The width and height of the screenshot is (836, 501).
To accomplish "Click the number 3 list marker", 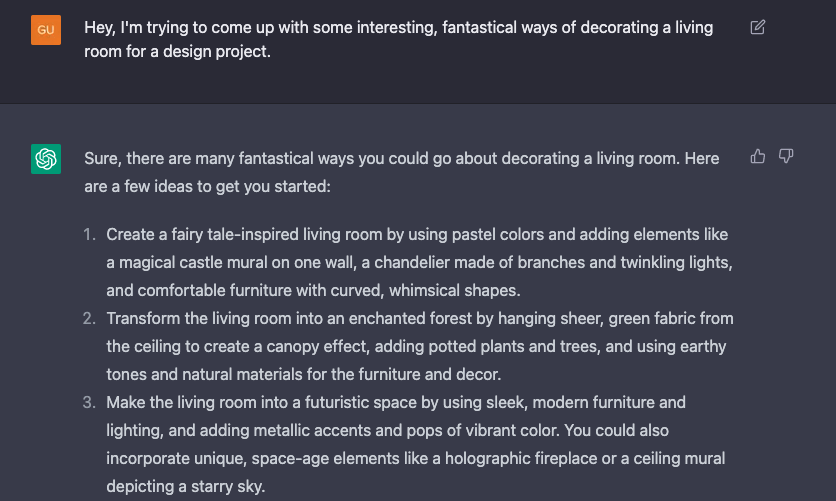I will tap(90, 402).
